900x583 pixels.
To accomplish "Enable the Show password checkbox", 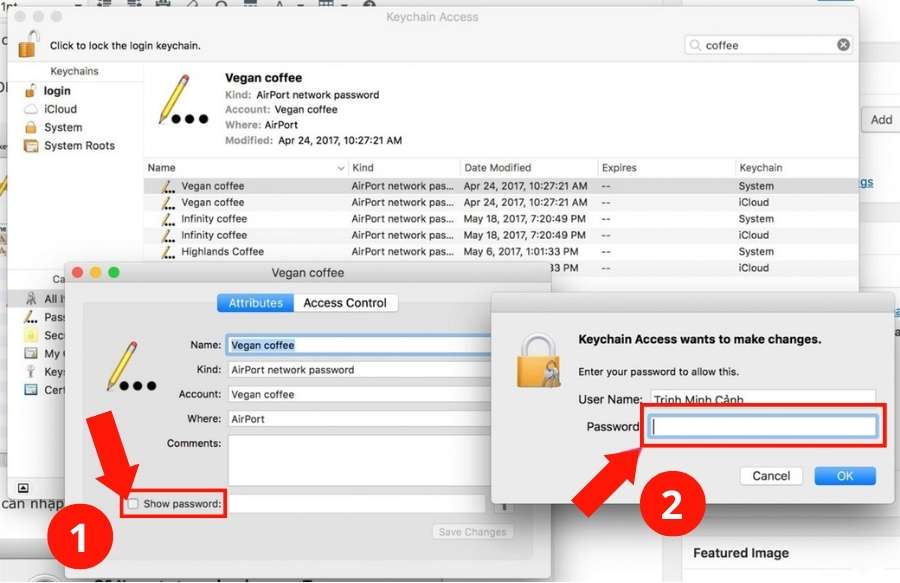I will 133,504.
